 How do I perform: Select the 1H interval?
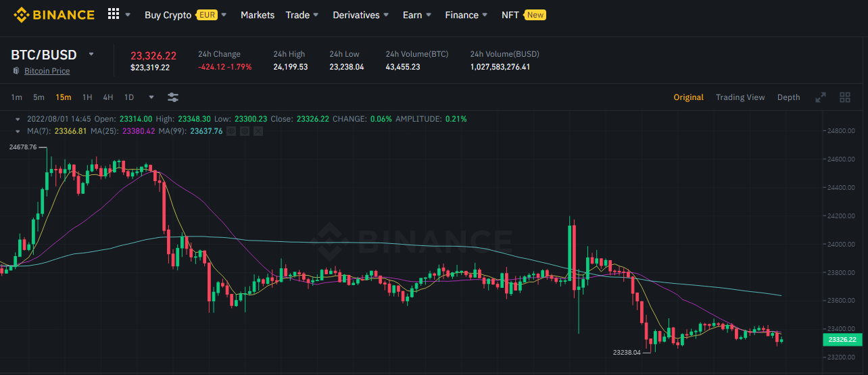point(87,97)
